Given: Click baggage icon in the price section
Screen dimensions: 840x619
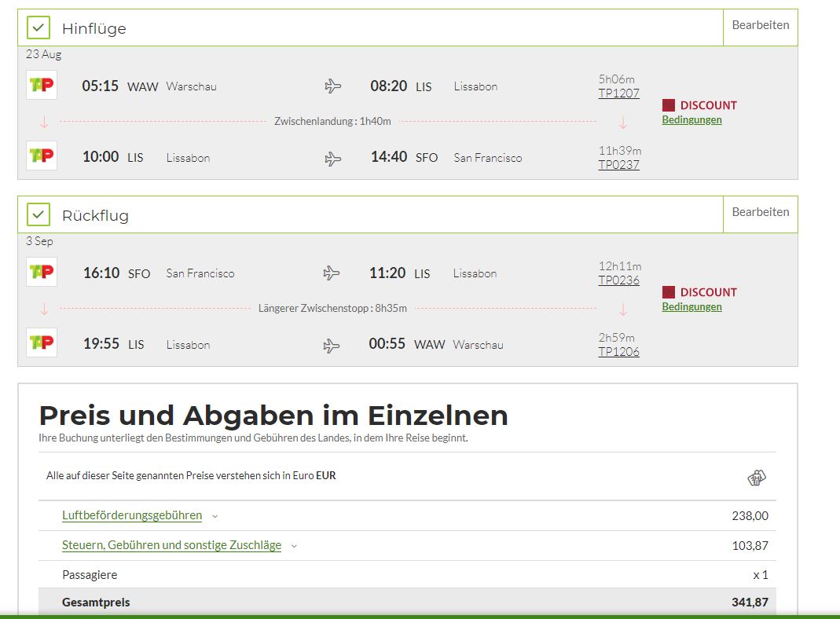Looking at the screenshot, I should [757, 477].
